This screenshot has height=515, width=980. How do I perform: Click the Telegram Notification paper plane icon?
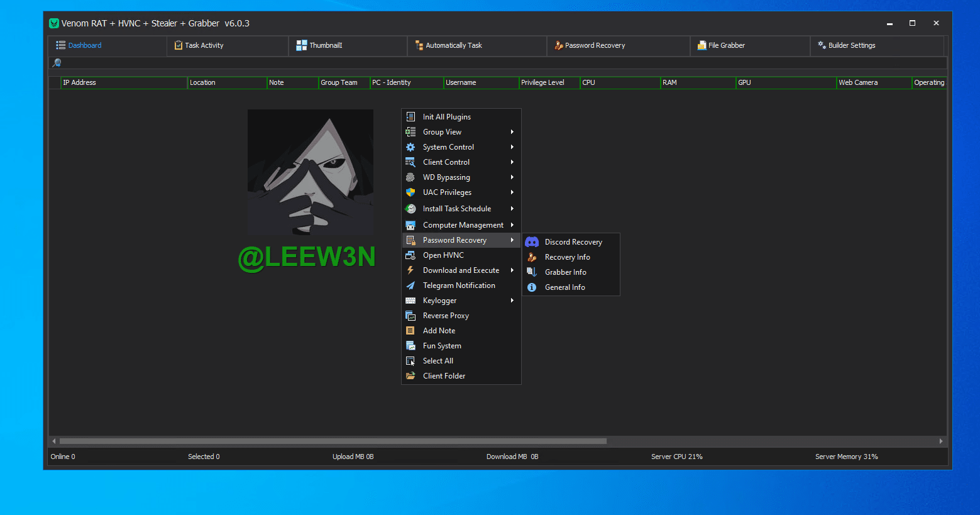410,285
